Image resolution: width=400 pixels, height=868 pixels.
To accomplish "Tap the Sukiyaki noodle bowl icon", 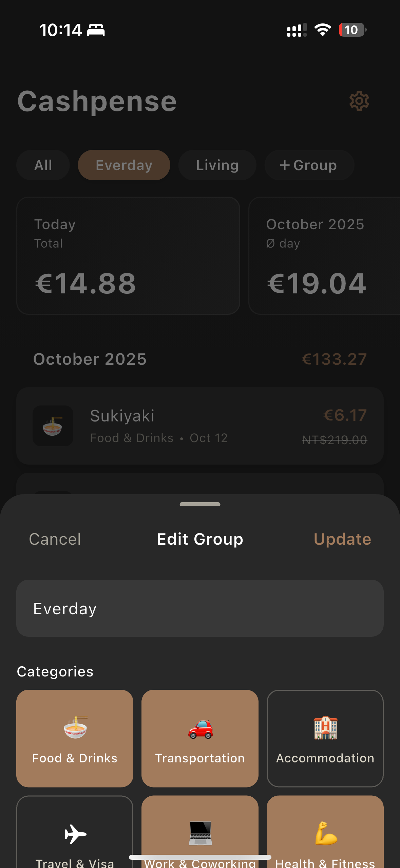I will click(x=53, y=426).
